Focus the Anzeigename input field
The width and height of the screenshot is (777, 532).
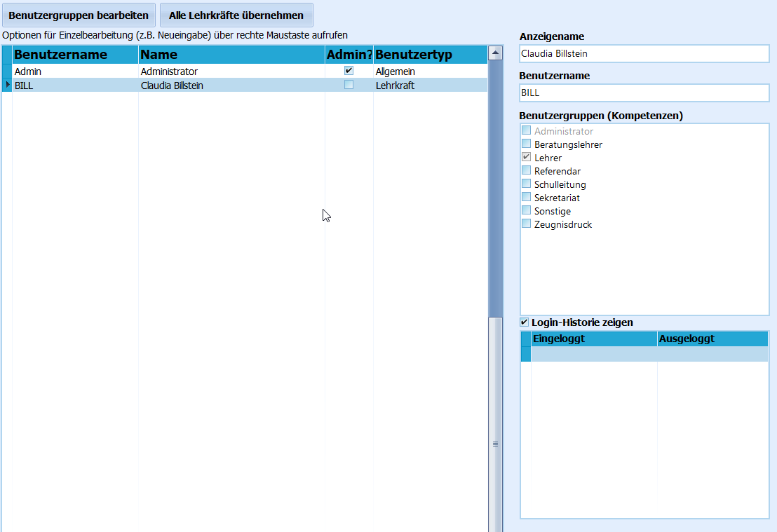[644, 53]
